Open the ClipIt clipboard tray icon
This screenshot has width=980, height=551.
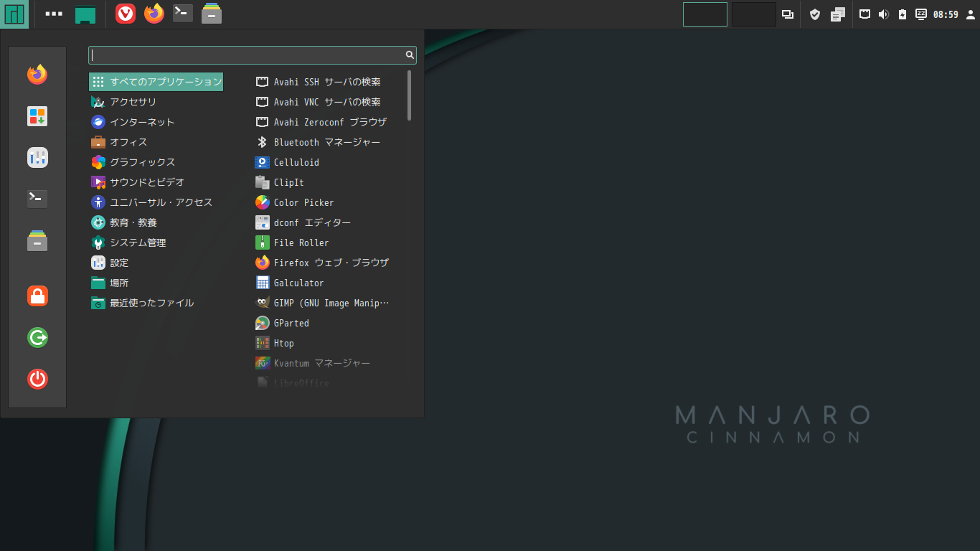838,14
